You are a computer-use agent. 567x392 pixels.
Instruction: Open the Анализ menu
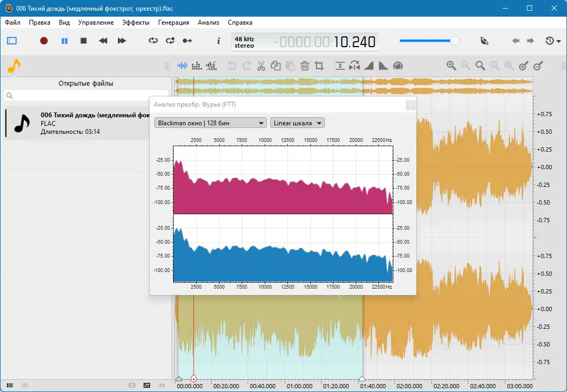tap(208, 22)
